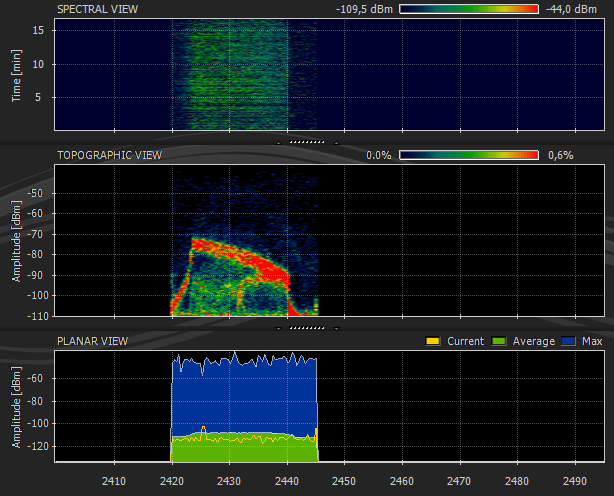Click the Current legend label
The width and height of the screenshot is (614, 496).
(465, 341)
